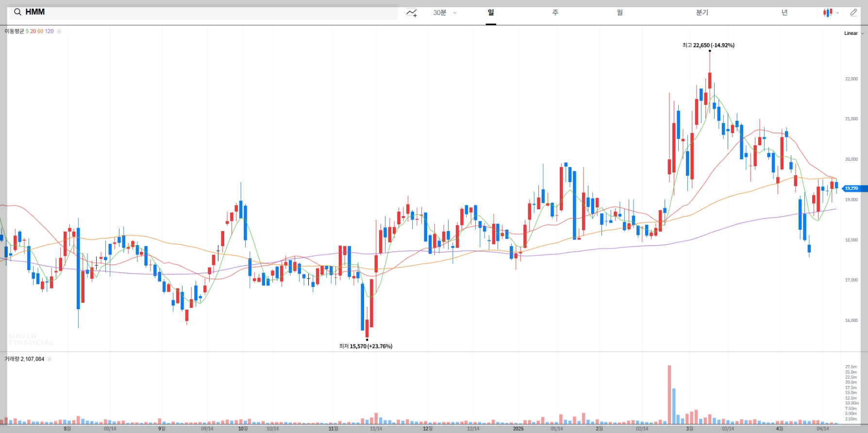
Task: Switch to the 분기 quarterly tab
Action: pos(702,13)
